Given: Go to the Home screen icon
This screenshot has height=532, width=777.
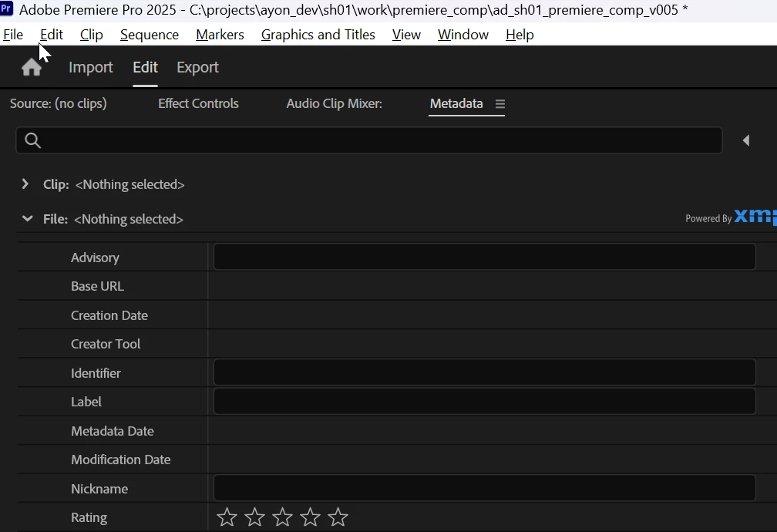Looking at the screenshot, I should click(x=32, y=67).
